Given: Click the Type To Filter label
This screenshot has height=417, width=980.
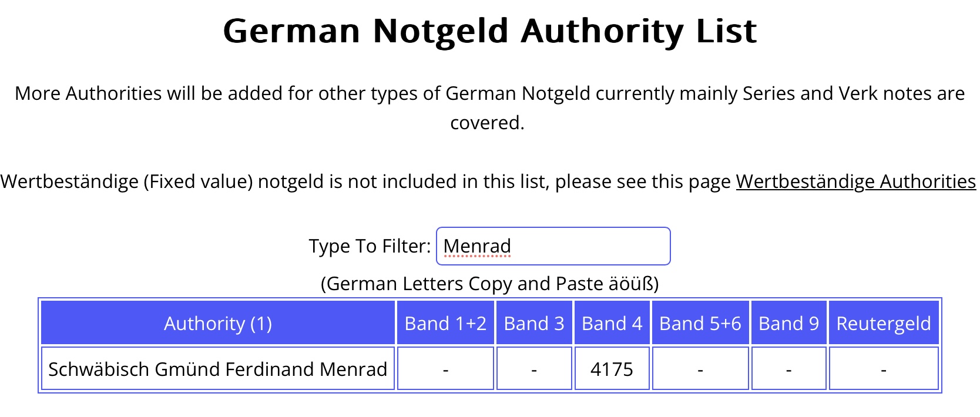Looking at the screenshot, I should (x=370, y=246).
